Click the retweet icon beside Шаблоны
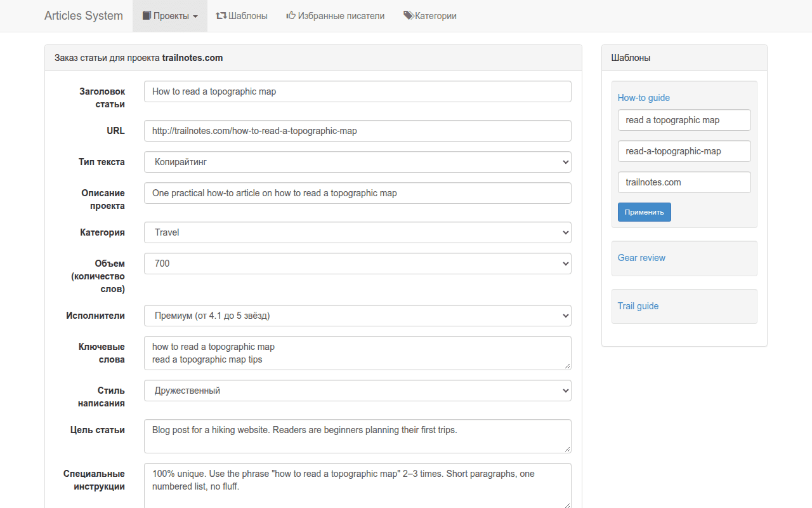Viewport: 812px width, 508px height. 221,16
